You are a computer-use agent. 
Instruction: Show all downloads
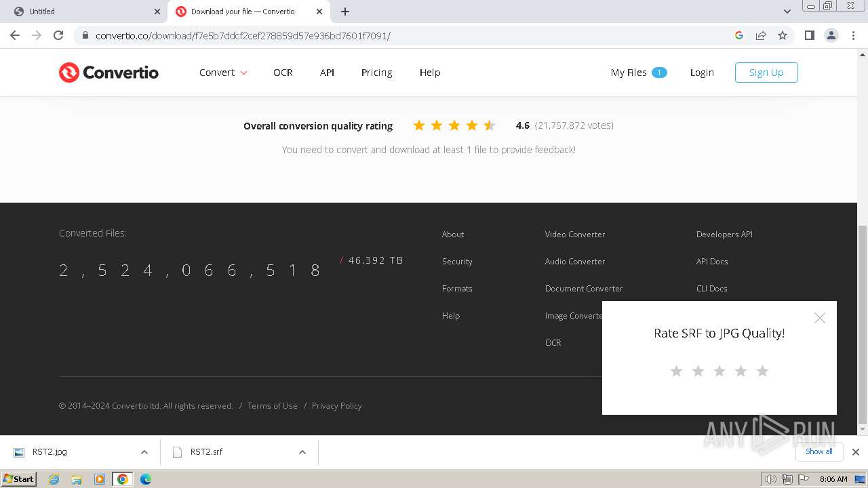pos(819,451)
